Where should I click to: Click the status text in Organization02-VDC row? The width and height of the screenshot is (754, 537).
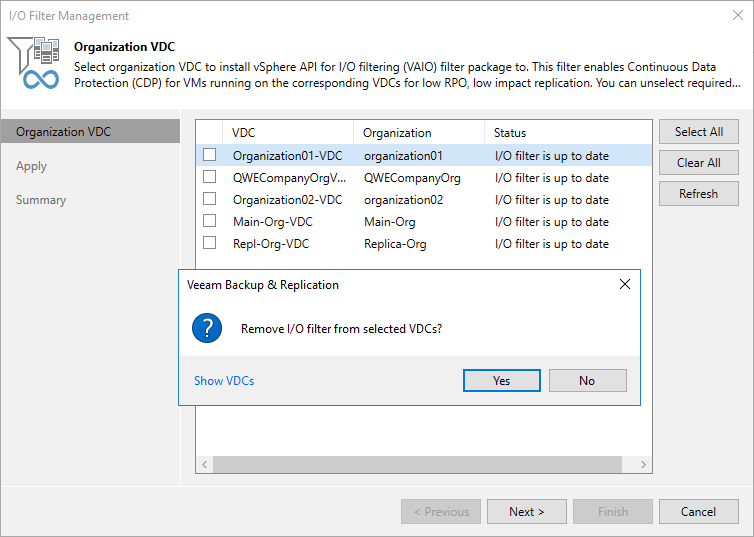pyautogui.click(x=552, y=200)
